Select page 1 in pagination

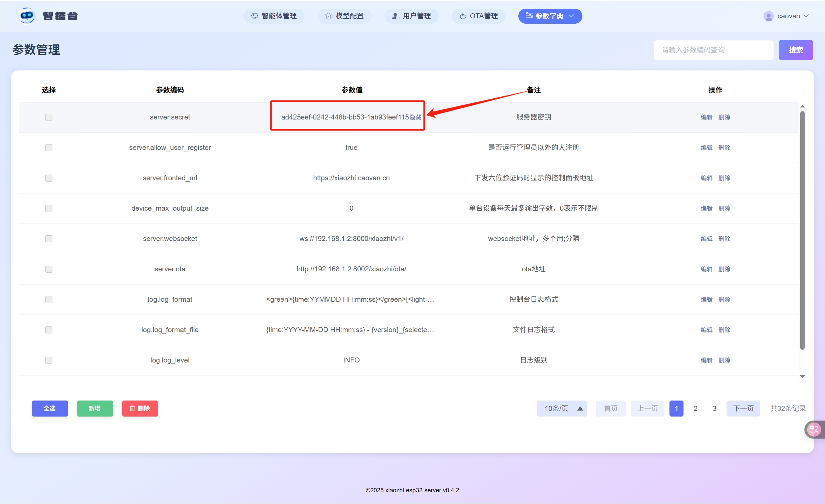pos(676,409)
